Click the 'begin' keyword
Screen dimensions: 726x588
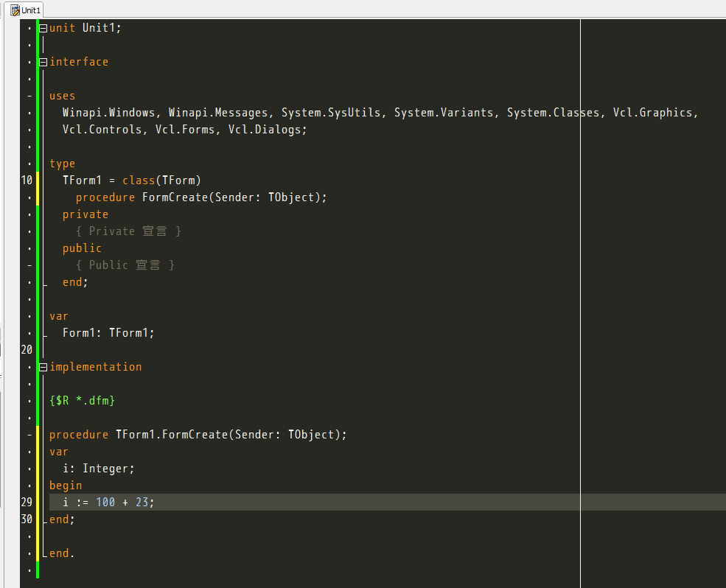66,486
